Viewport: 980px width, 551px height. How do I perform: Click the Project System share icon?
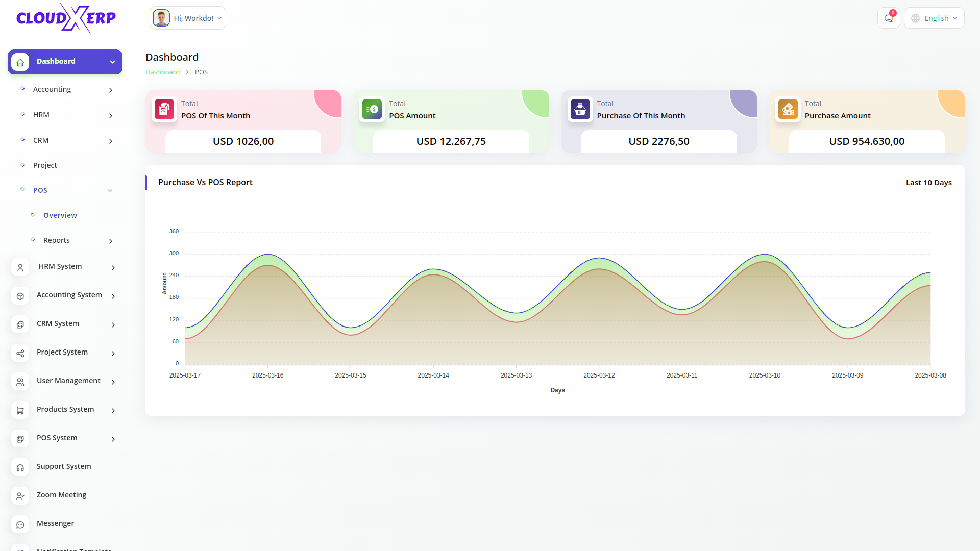[x=20, y=353]
